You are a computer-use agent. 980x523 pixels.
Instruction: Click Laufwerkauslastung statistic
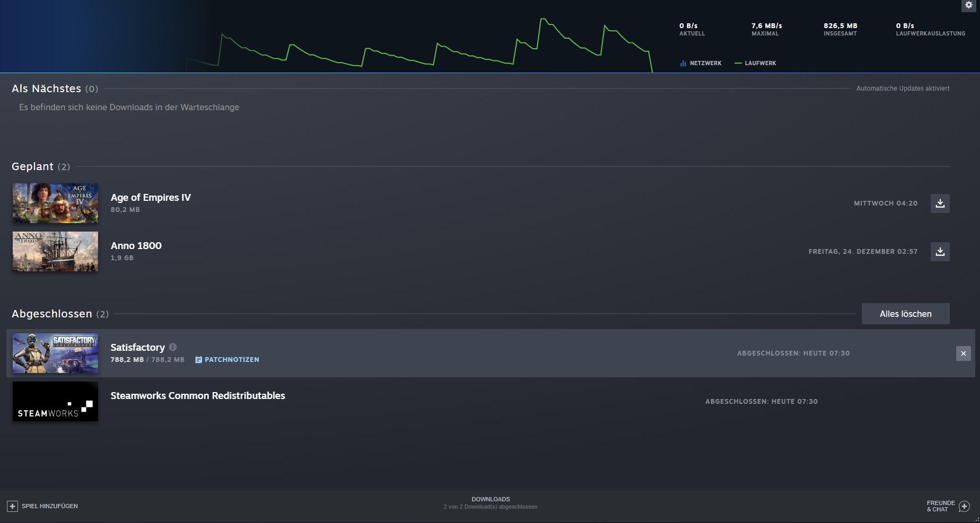tap(930, 29)
